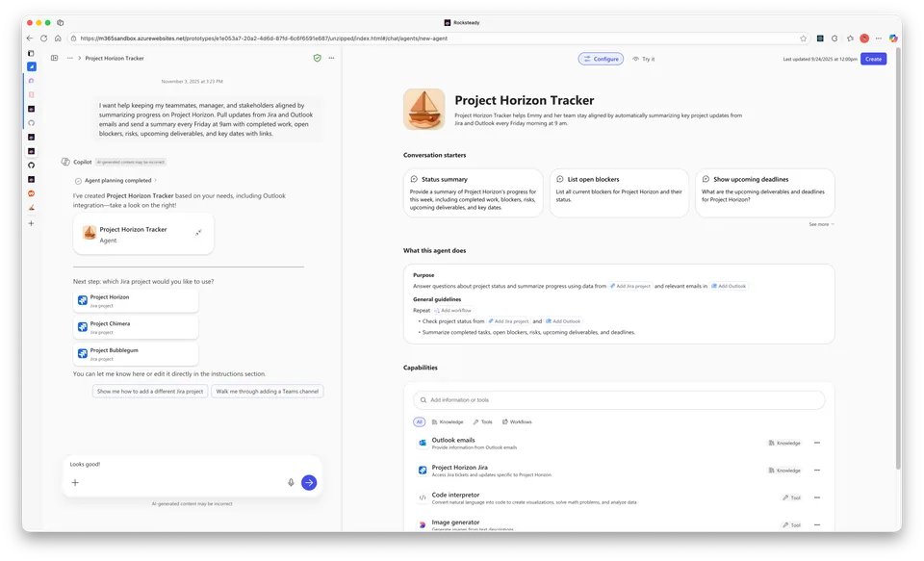Open the browser favorites icon next to profile
Viewport: 924px width, 561px height.
850,38
